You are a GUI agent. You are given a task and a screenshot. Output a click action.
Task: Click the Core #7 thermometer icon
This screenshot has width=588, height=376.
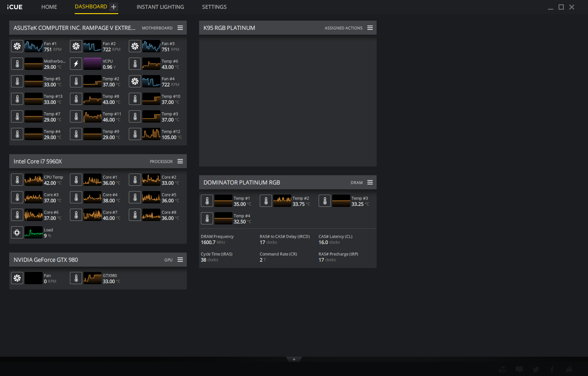click(x=76, y=215)
